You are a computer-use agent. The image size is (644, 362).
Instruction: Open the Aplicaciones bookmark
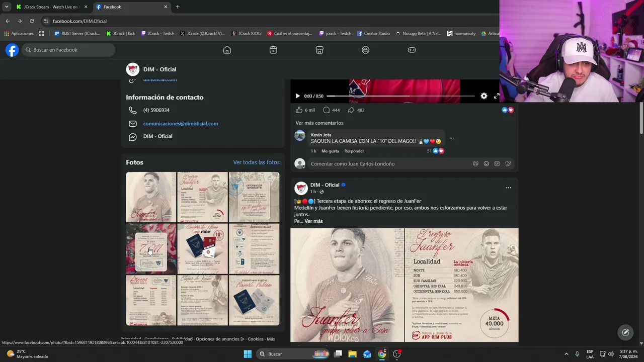pos(19,34)
